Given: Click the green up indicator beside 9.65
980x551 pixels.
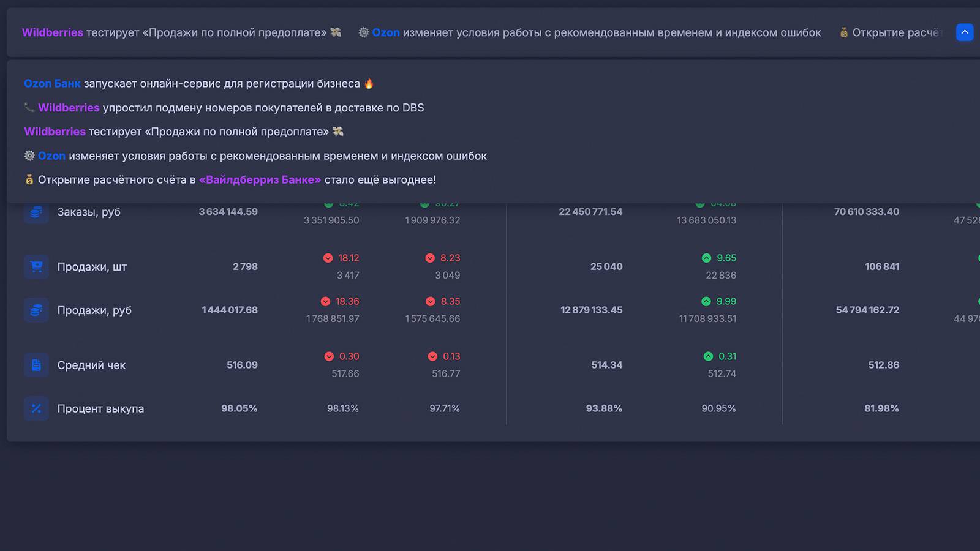Looking at the screenshot, I should click(x=706, y=258).
